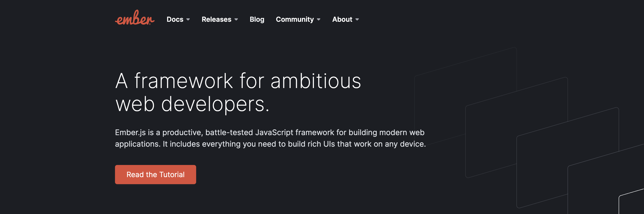Select the heading 'A framework for ambitious'
Viewport: 644px width, 214px height.
[x=238, y=81]
